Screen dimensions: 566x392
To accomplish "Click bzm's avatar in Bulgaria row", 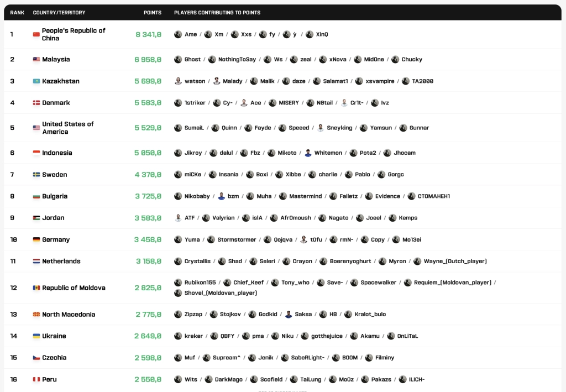I will tap(221, 196).
